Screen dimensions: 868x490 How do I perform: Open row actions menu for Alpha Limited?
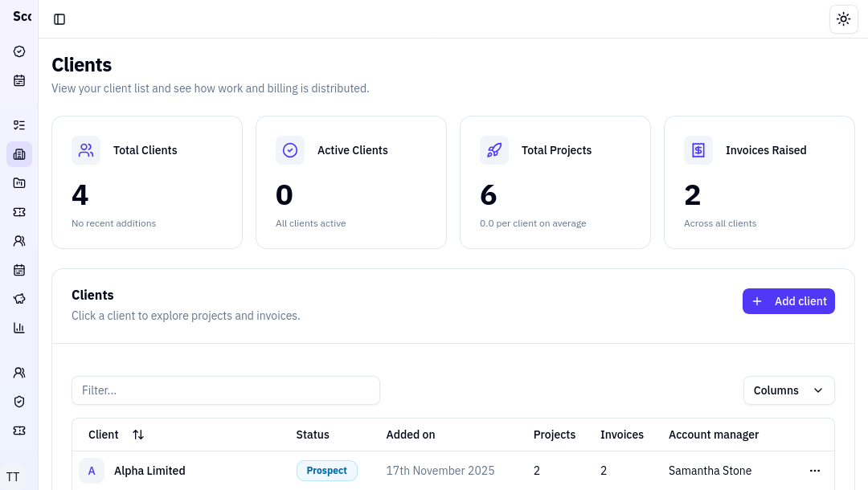pos(814,471)
